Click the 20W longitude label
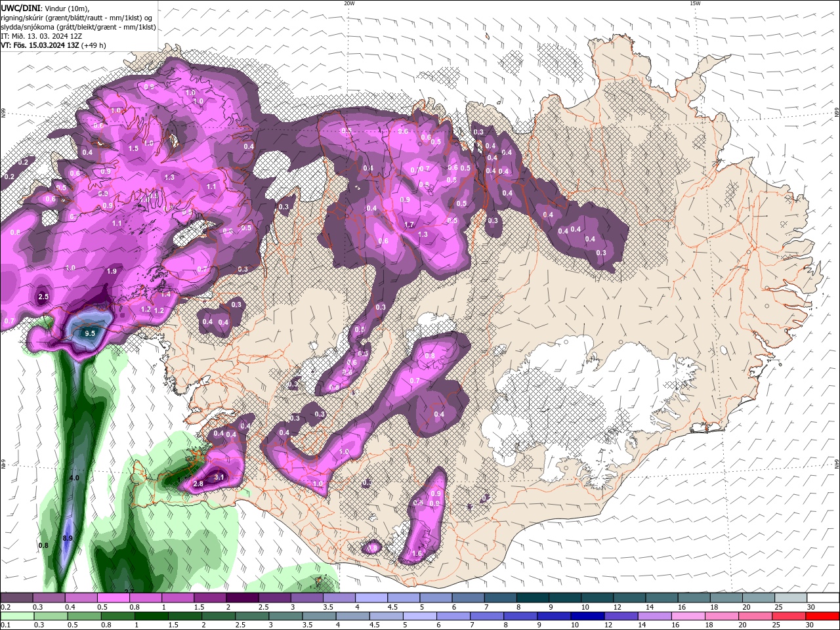The width and height of the screenshot is (840, 630). tap(349, 3)
